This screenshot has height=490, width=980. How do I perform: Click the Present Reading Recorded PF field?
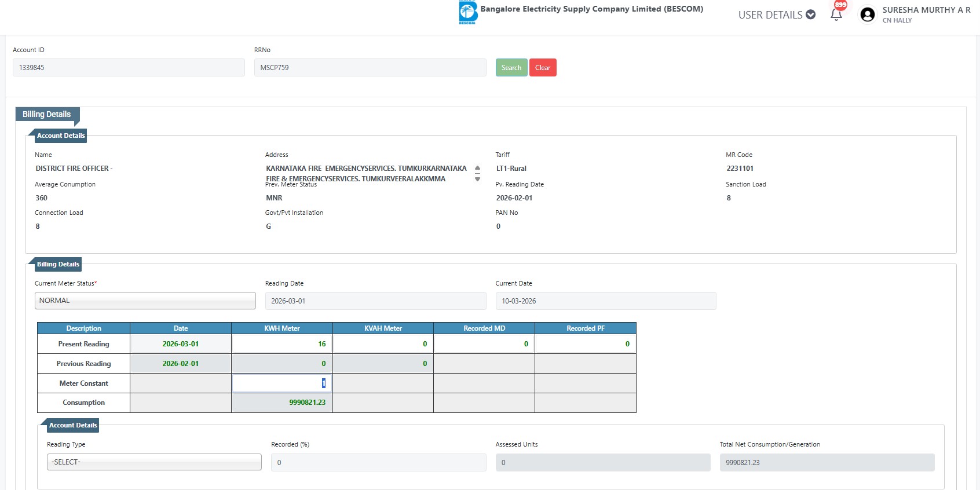585,344
